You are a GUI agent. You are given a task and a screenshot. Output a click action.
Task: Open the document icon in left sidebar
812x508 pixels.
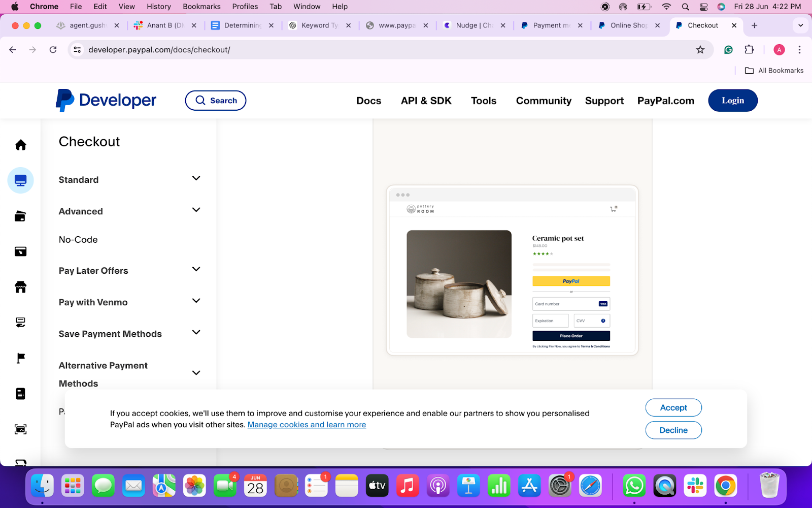coord(21,394)
